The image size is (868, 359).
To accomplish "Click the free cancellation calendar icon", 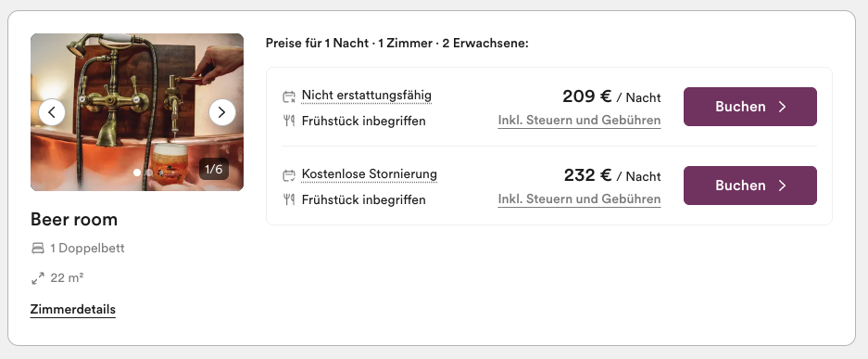I will (x=289, y=175).
